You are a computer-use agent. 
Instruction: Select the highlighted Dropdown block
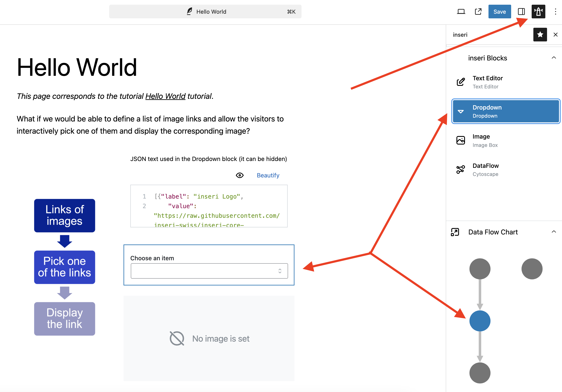click(x=505, y=111)
